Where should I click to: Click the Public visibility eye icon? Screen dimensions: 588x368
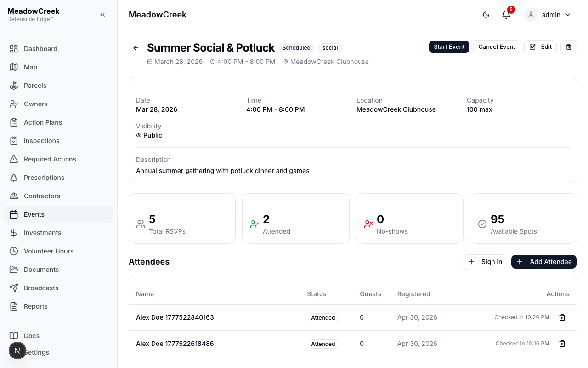pyautogui.click(x=139, y=136)
